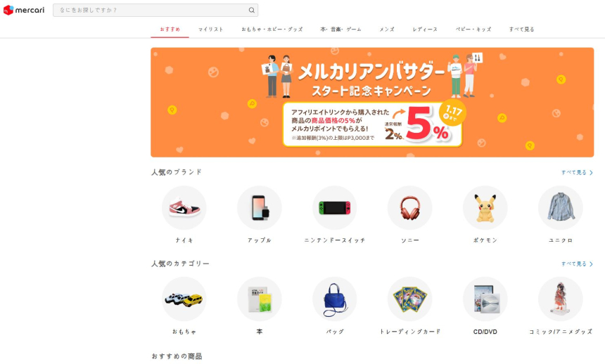The height and width of the screenshot is (364, 605).
Task: Click the search input field
Action: [155, 11]
